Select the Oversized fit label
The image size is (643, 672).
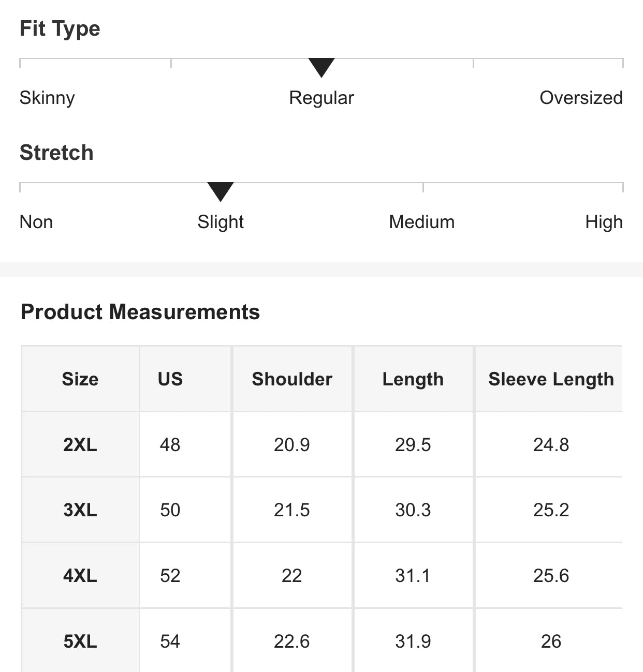(x=581, y=98)
